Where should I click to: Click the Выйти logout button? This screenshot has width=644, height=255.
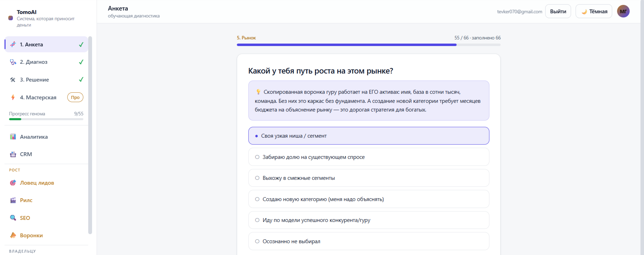coord(558,11)
